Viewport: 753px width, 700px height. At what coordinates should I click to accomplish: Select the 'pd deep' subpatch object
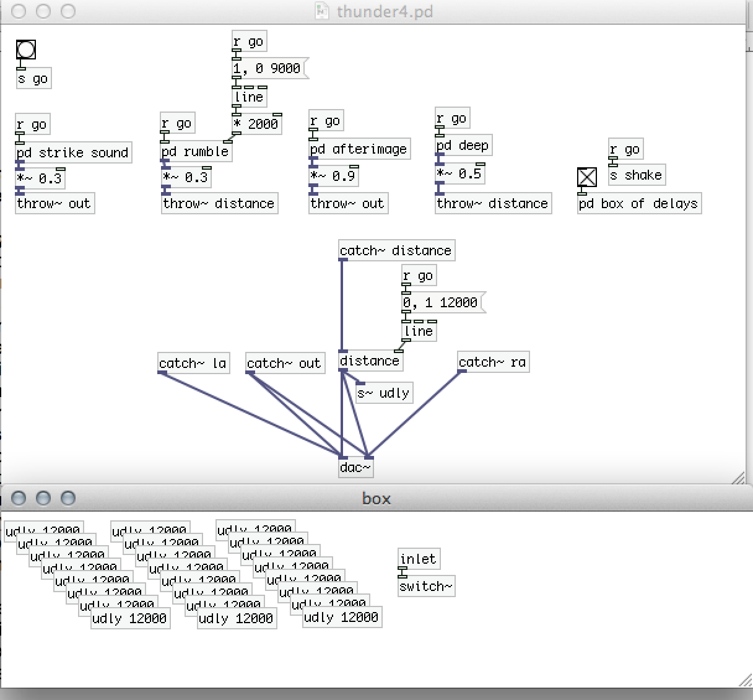pos(463,146)
